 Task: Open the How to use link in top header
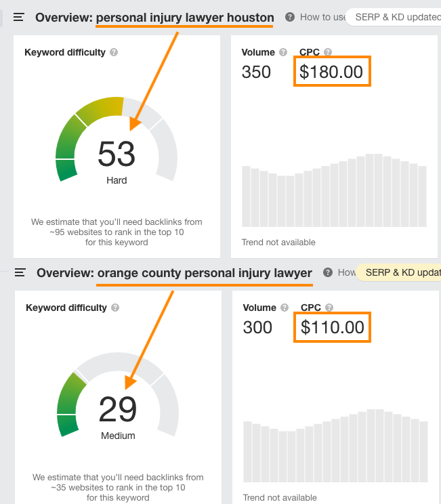pos(322,17)
